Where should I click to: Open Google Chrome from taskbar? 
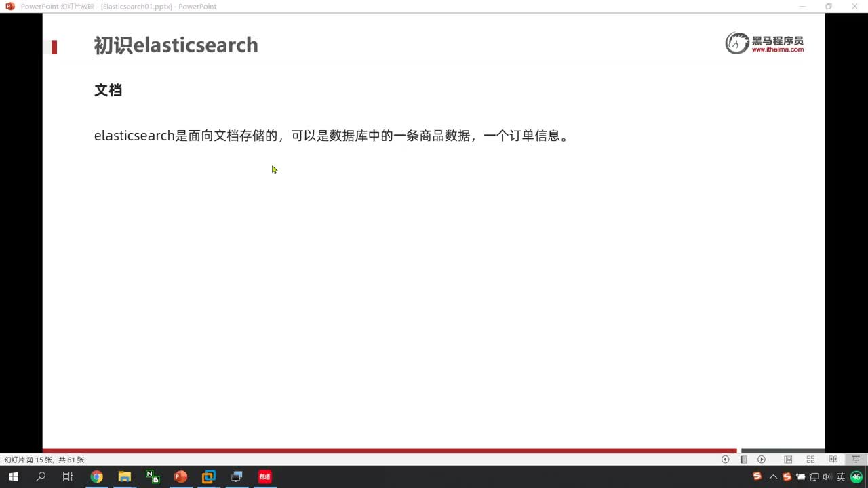tap(96, 476)
